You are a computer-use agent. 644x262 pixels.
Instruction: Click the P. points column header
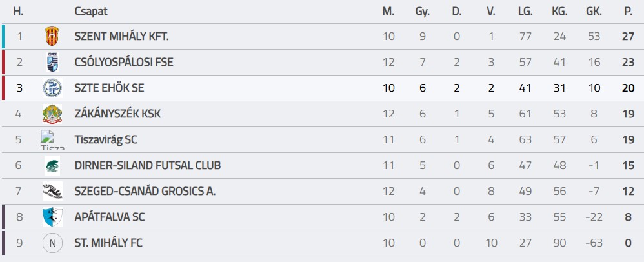[x=628, y=12]
